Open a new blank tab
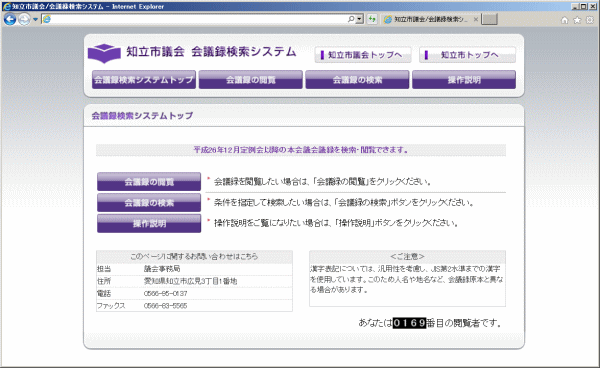 [x=489, y=19]
